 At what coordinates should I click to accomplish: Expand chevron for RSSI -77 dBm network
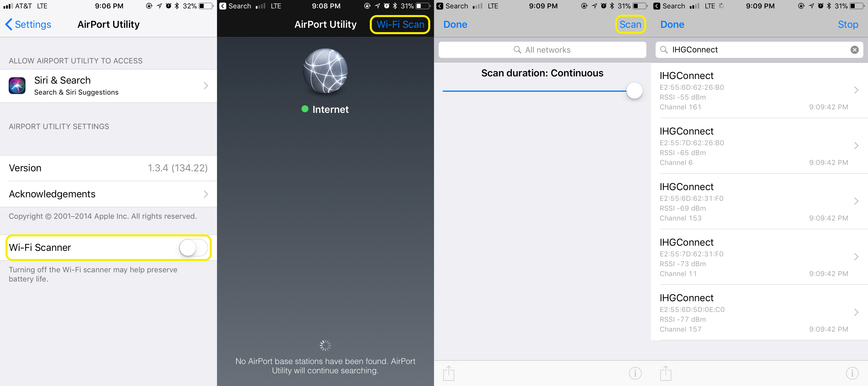point(856,313)
